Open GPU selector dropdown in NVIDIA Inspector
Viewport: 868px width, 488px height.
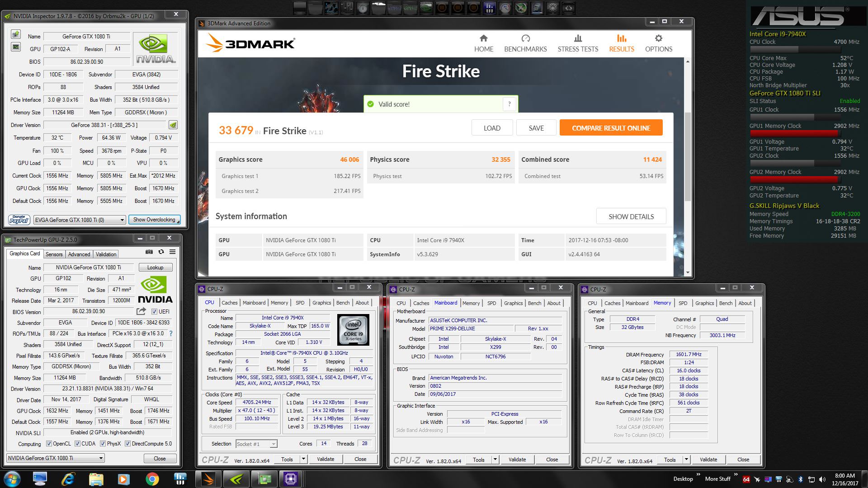pos(79,220)
